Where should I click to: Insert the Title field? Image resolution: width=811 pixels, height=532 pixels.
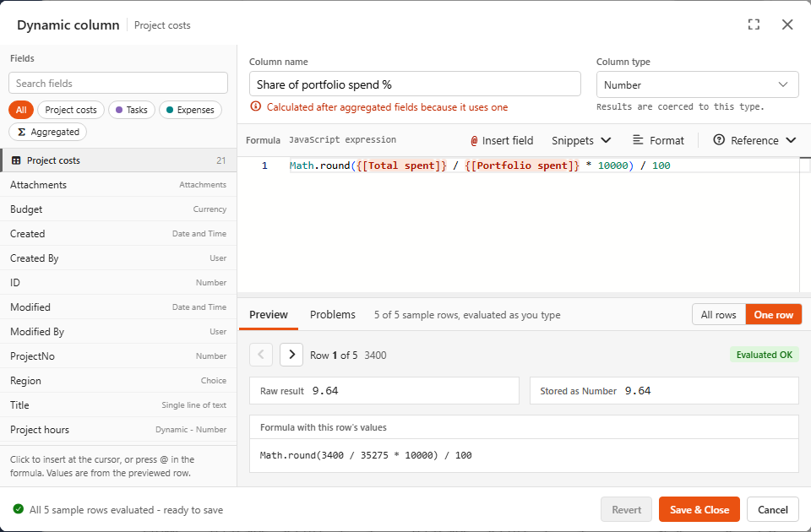pyautogui.click(x=118, y=404)
